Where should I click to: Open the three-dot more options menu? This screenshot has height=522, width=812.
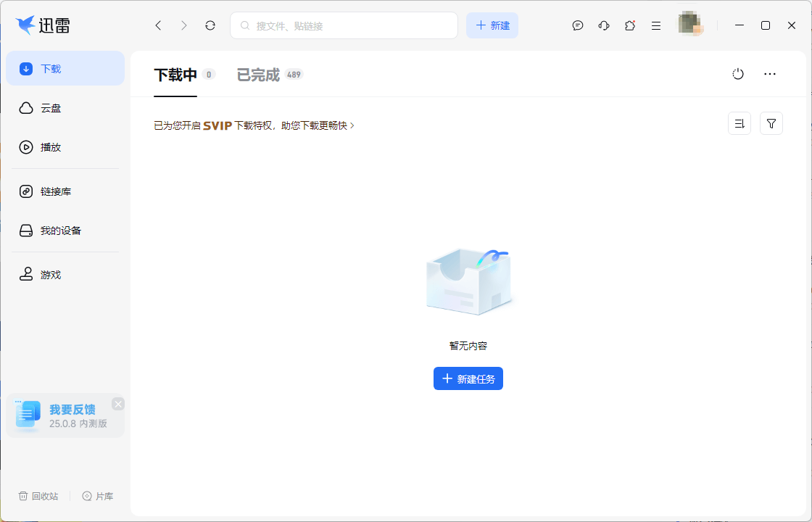tap(770, 74)
